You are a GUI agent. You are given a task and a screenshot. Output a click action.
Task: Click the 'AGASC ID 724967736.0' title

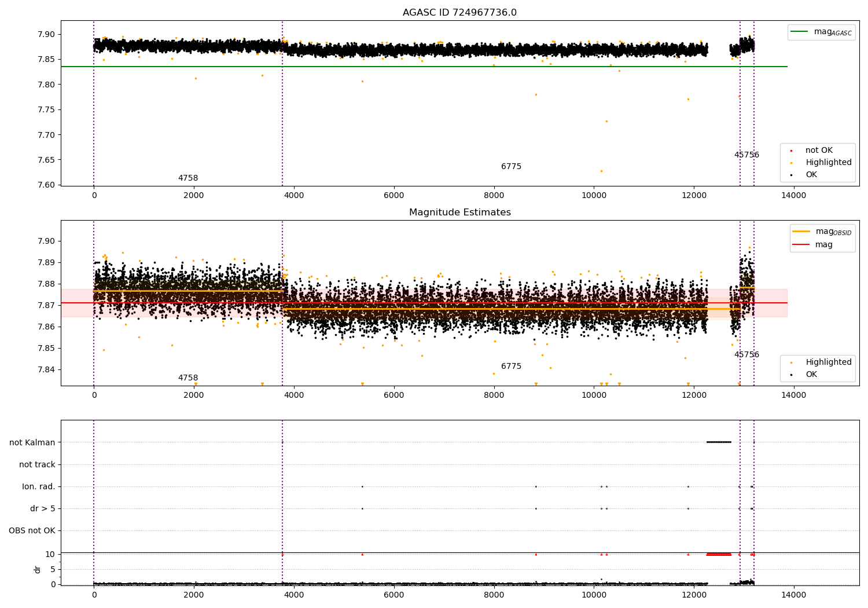click(x=459, y=13)
